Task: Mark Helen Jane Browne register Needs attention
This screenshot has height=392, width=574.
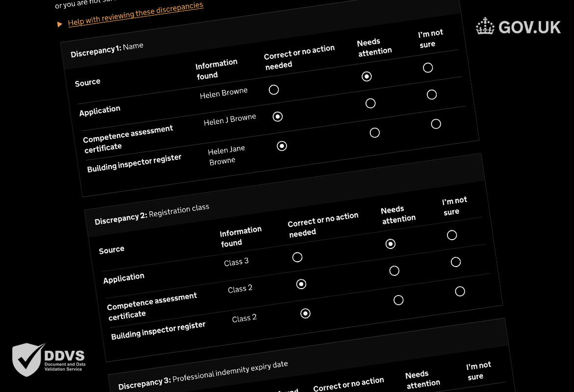Action: [x=374, y=133]
